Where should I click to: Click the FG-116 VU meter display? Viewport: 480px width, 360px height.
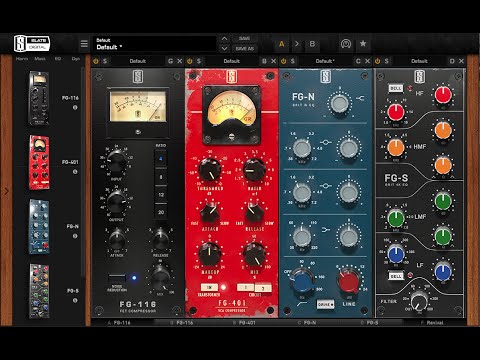tap(138, 107)
